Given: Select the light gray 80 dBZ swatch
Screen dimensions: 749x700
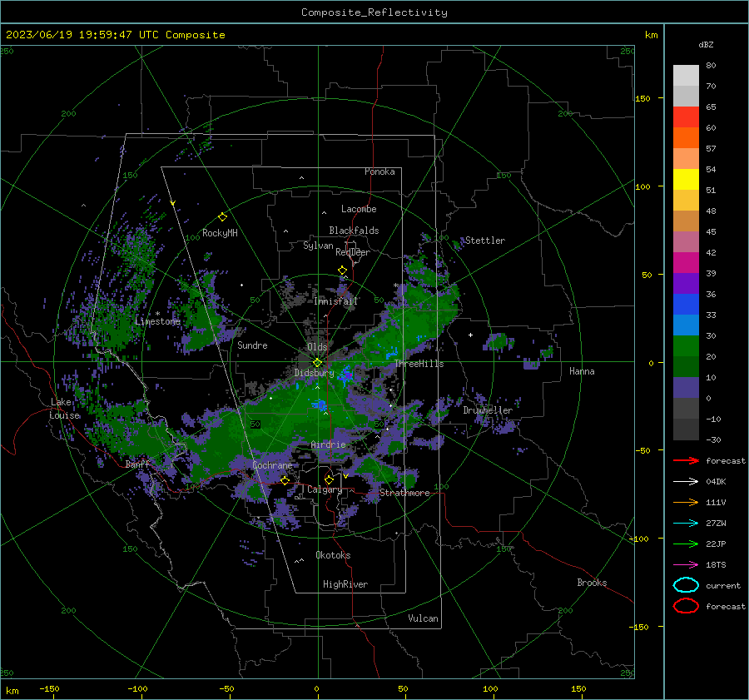Looking at the screenshot, I should coord(686,75).
